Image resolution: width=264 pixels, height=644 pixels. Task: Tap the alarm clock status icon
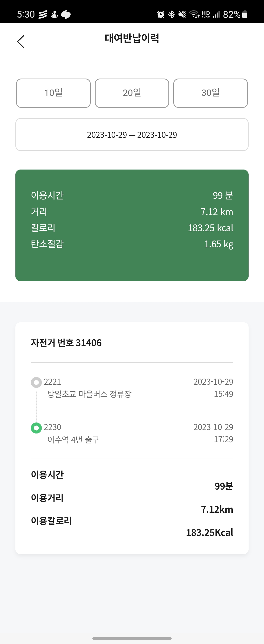[161, 14]
